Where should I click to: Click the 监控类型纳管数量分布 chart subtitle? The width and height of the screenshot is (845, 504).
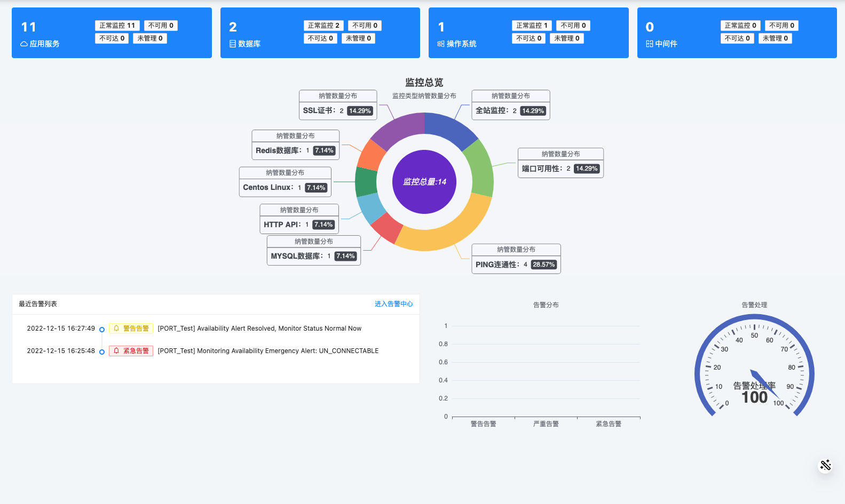pos(424,96)
